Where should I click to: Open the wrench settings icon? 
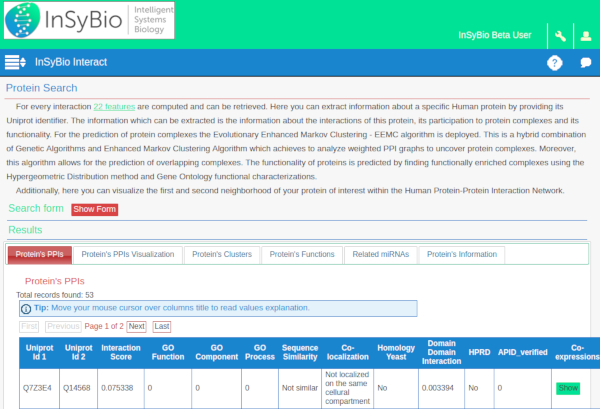[x=560, y=36]
